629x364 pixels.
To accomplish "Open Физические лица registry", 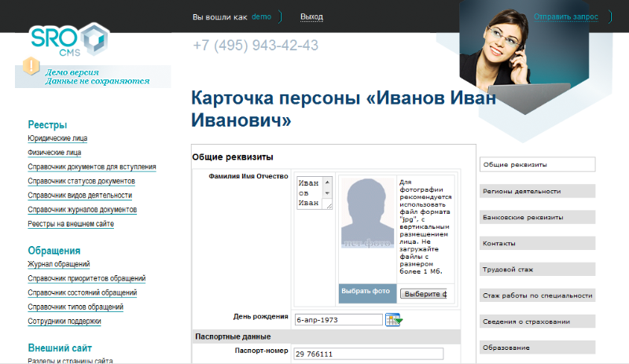I will (x=54, y=153).
